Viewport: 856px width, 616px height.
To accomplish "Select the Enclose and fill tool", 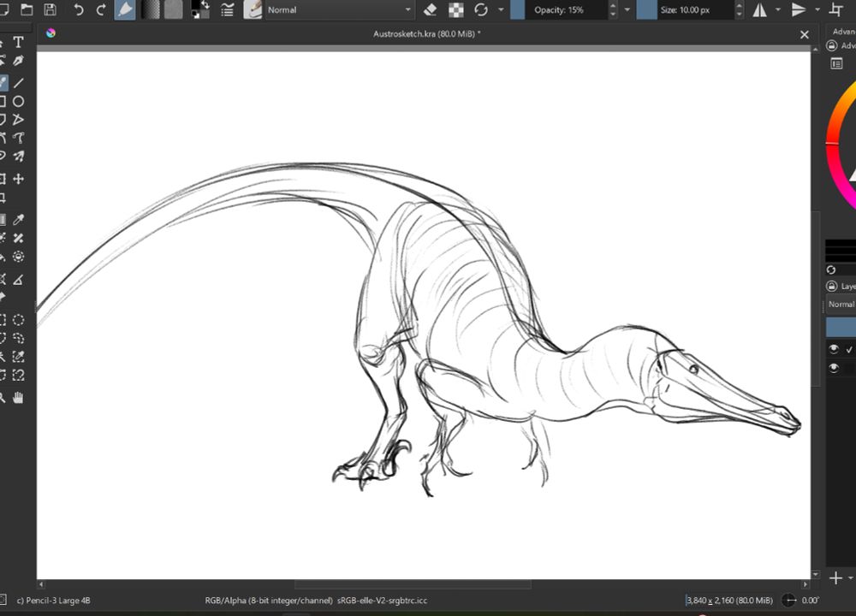I will click(19, 257).
